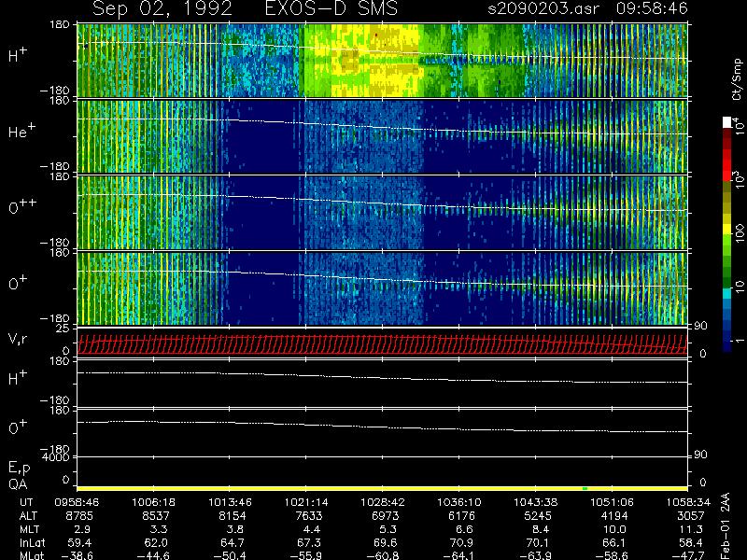Click the ALT value '4194'
The image size is (747, 560).
(x=614, y=516)
